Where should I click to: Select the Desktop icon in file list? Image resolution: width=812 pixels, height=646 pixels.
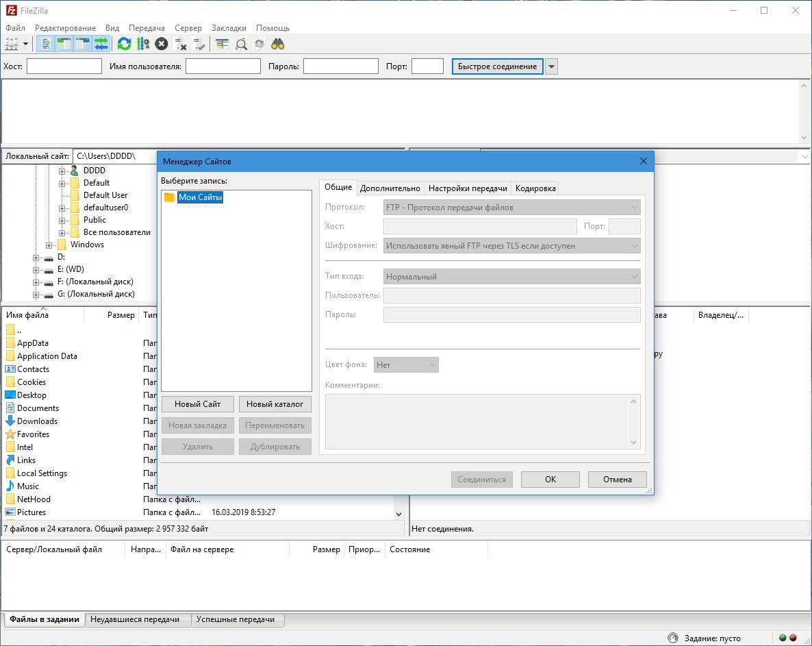click(10, 395)
